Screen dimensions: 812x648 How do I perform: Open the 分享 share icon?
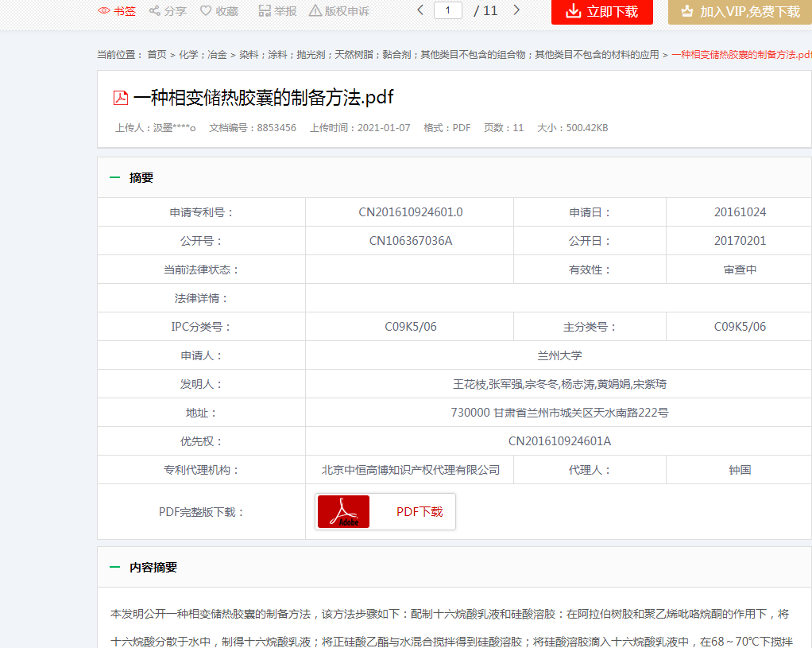(x=155, y=11)
